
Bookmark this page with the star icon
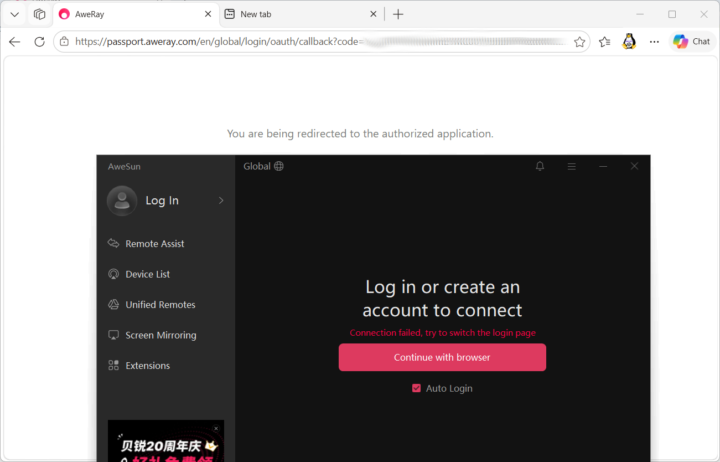[x=579, y=42]
